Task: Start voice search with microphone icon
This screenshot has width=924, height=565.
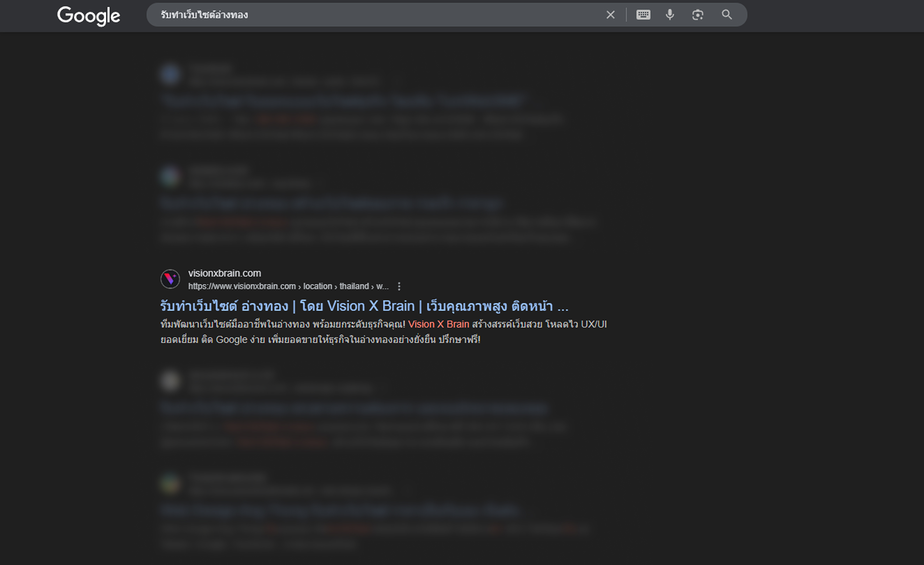Action: [670, 15]
